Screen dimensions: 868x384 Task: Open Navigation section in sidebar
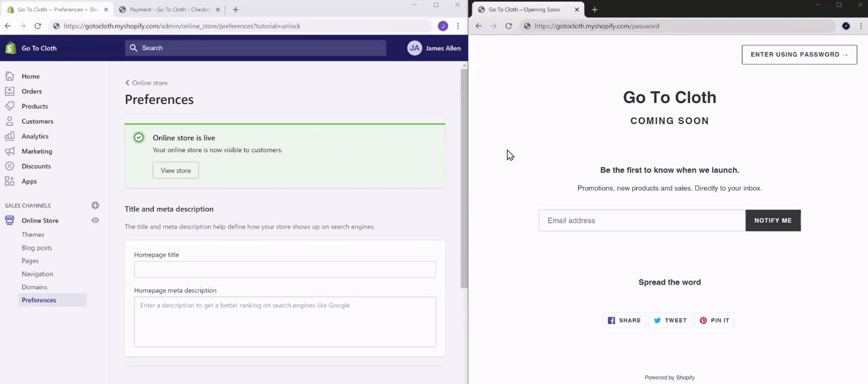37,274
